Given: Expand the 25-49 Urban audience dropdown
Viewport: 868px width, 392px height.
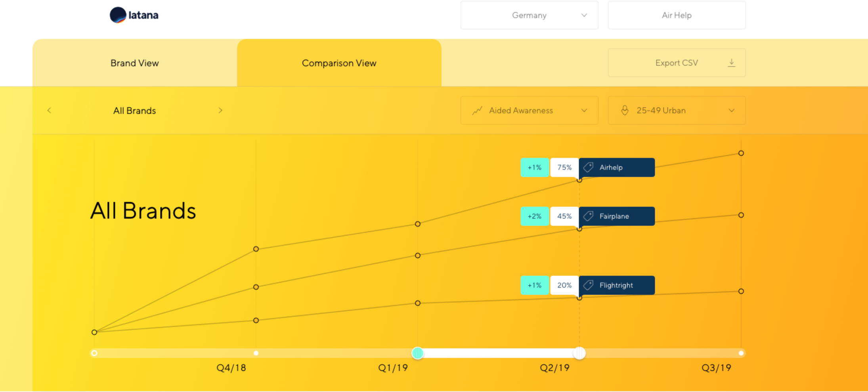Looking at the screenshot, I should [677, 110].
